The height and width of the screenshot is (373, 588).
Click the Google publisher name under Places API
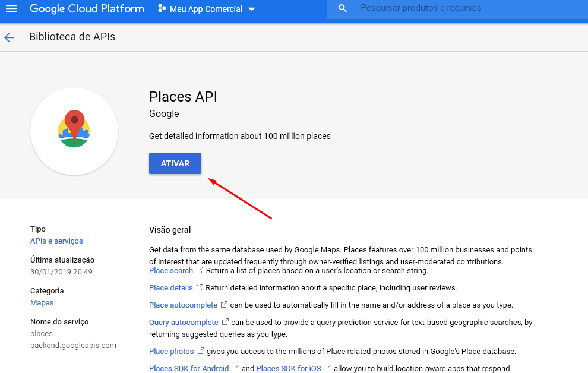[164, 113]
